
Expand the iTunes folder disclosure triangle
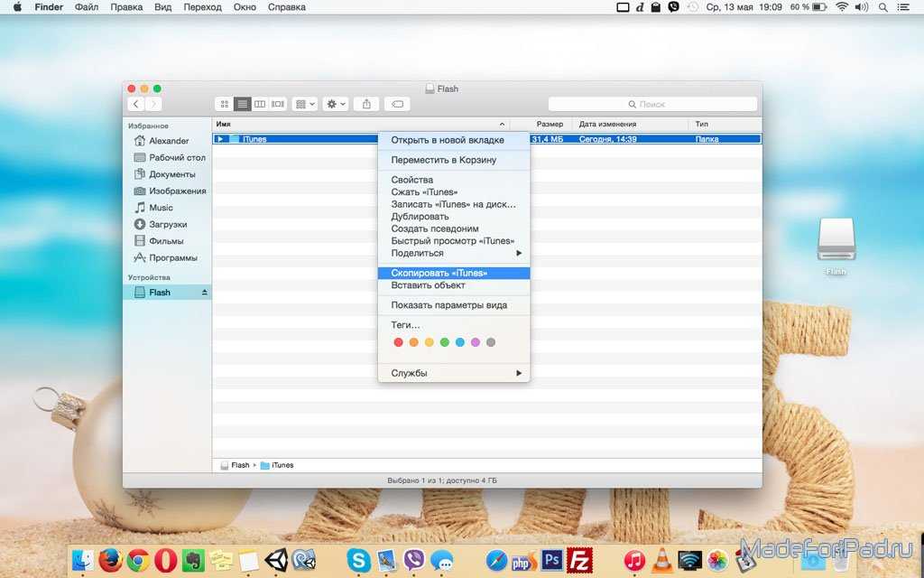220,139
